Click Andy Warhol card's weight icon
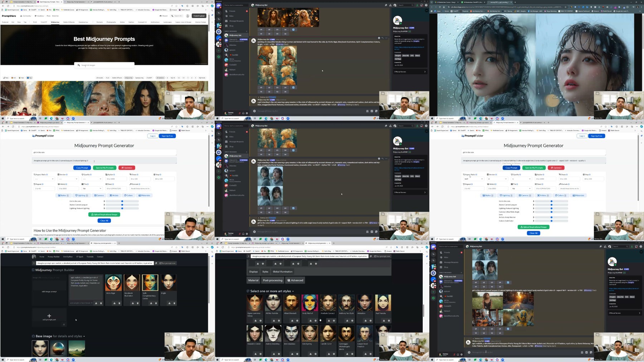This screenshot has height=362, width=644. [x=311, y=320]
